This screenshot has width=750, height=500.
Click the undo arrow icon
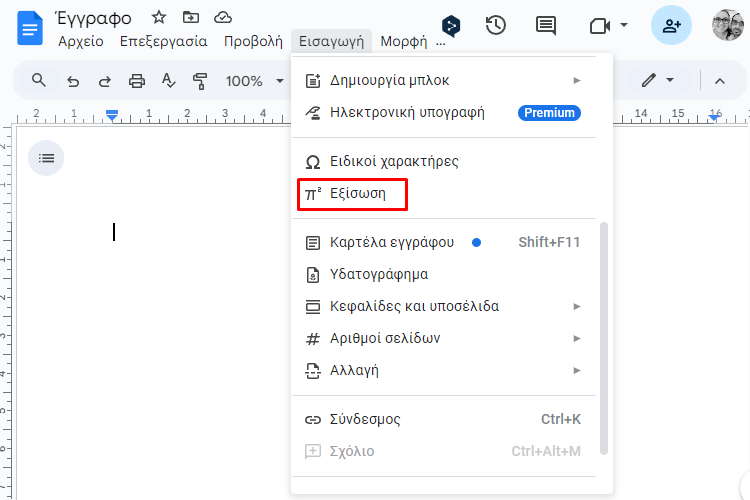(x=73, y=81)
